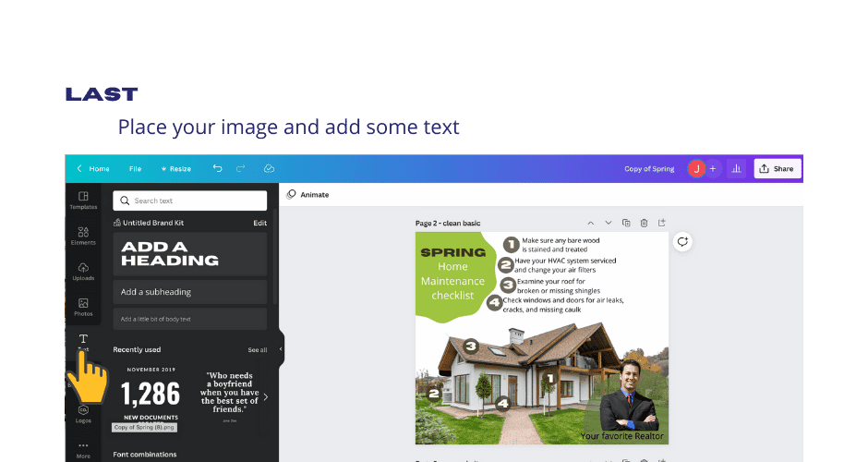The image size is (868, 462).
Task: Select the Text tool T icon
Action: tap(83, 338)
